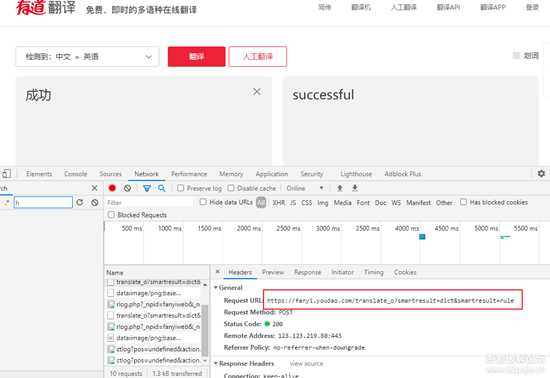Clear search results beside refresh icon
Viewport: 550px width, 378px height.
tap(95, 202)
